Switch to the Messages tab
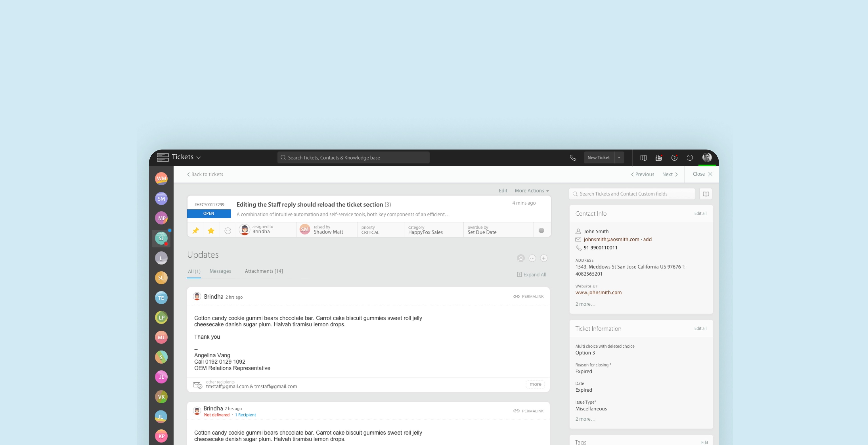868x445 pixels. pyautogui.click(x=220, y=271)
